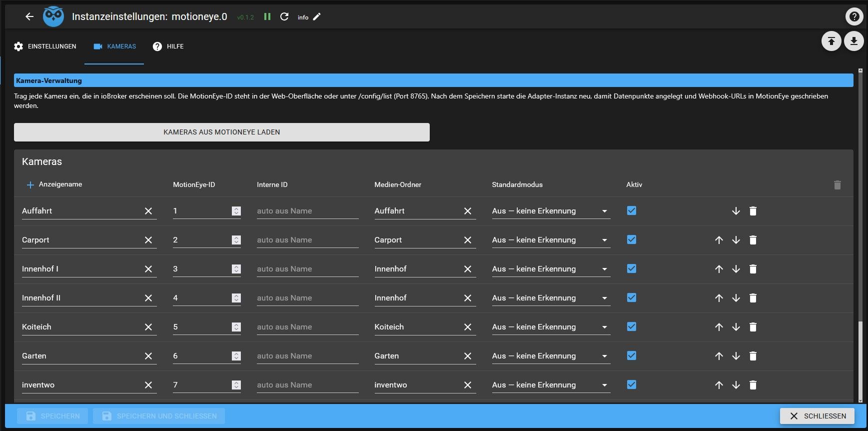Image resolution: width=868 pixels, height=431 pixels.
Task: Click download configuration icon button
Action: click(854, 41)
